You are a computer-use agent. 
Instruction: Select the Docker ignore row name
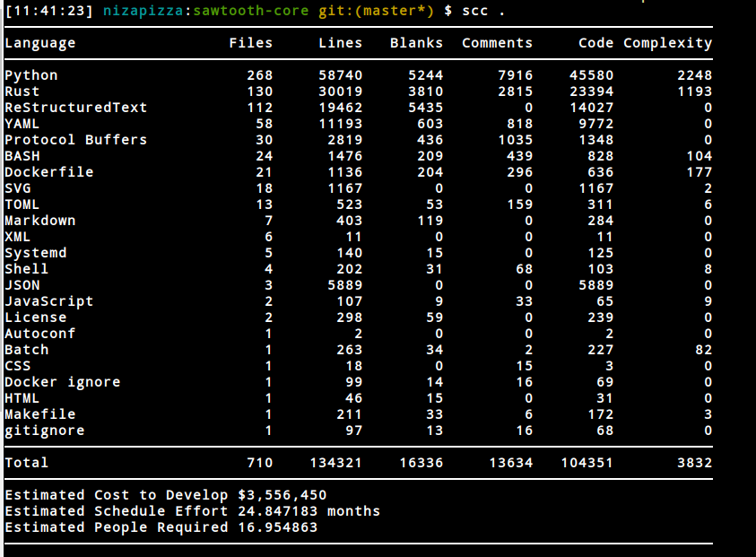[x=63, y=382]
